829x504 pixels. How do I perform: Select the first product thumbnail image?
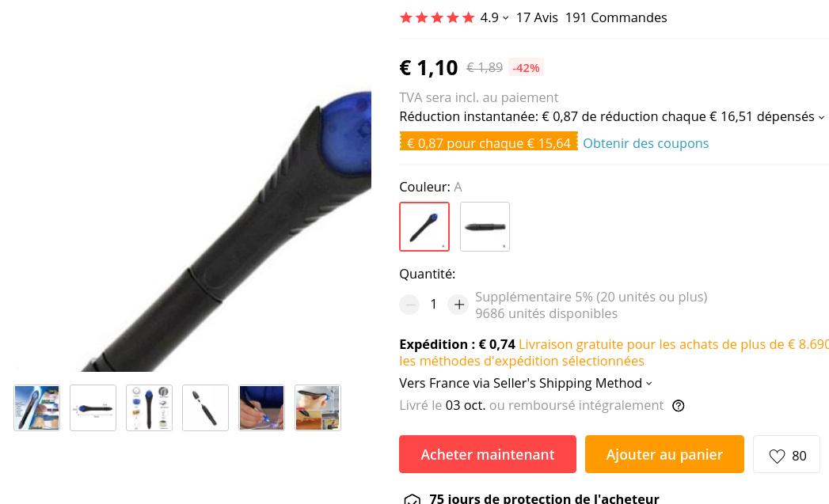[37, 407]
